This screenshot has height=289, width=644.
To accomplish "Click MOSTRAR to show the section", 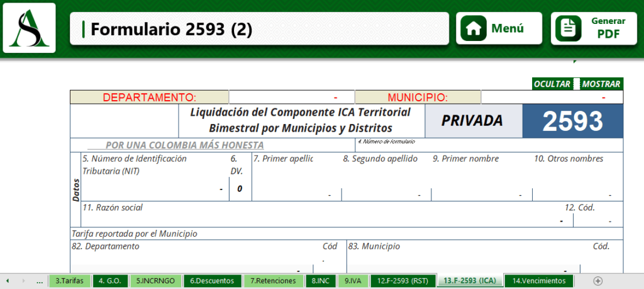I will 601,84.
